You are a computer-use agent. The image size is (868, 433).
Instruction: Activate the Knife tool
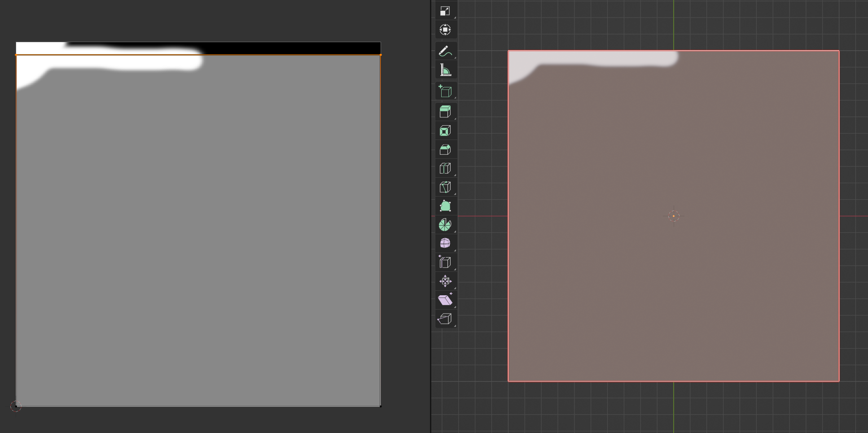[445, 188]
